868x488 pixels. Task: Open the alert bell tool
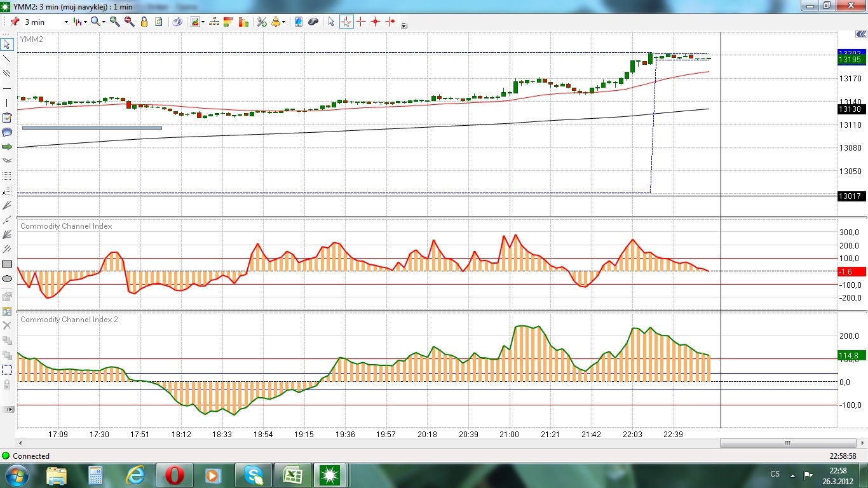(x=276, y=22)
